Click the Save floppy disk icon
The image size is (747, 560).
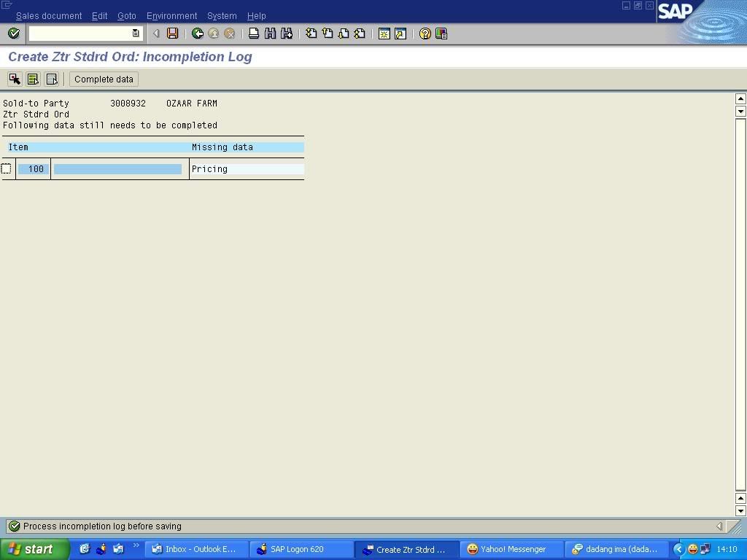[x=173, y=34]
